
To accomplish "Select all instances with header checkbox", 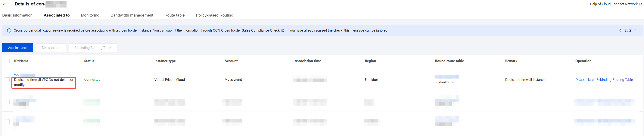I will pyautogui.click(x=7, y=61).
